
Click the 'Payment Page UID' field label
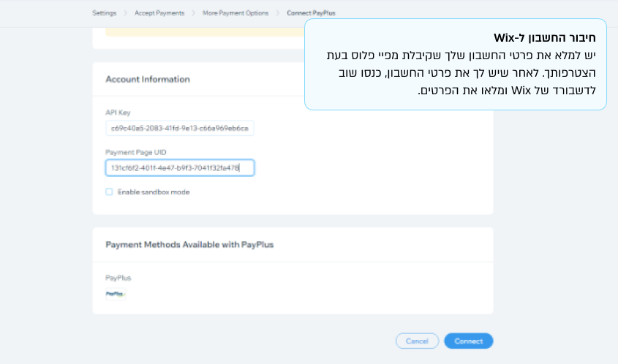pyautogui.click(x=136, y=152)
